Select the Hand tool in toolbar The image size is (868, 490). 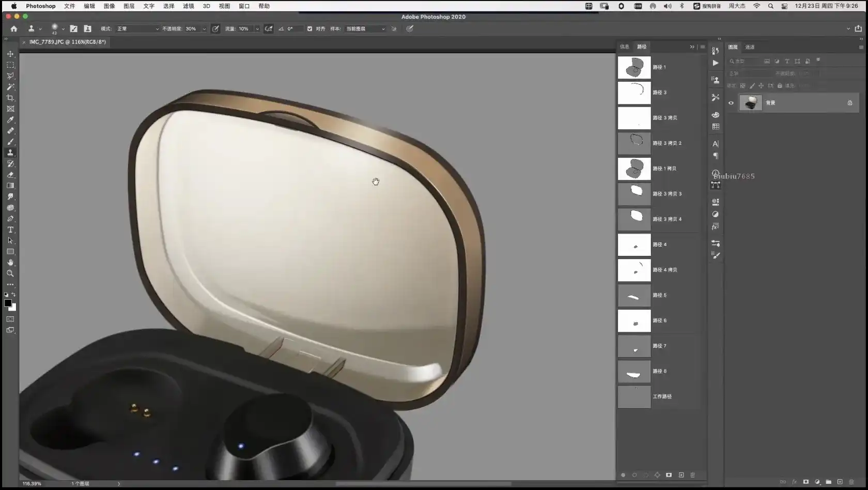click(x=10, y=263)
